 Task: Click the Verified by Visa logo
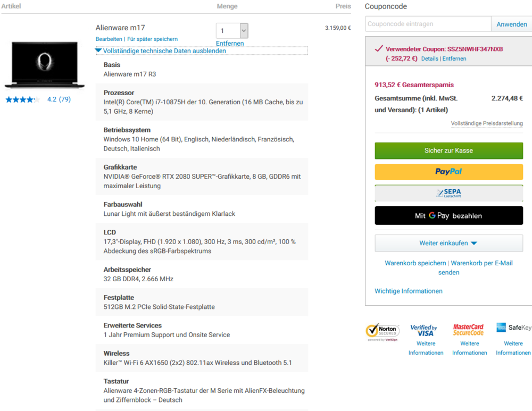click(425, 329)
